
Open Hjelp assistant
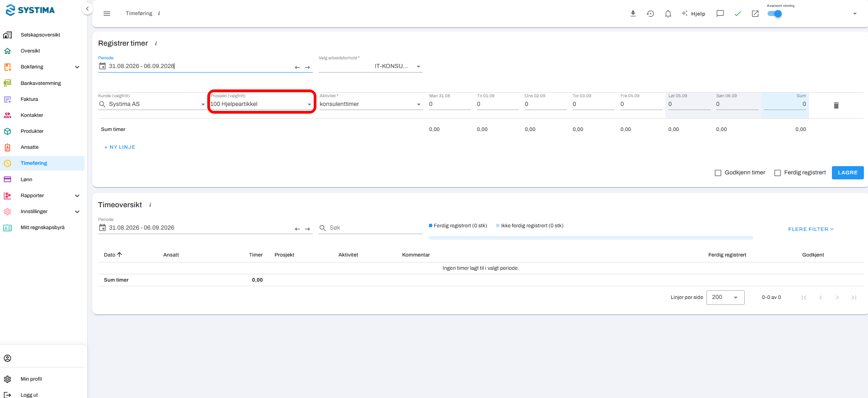(694, 14)
